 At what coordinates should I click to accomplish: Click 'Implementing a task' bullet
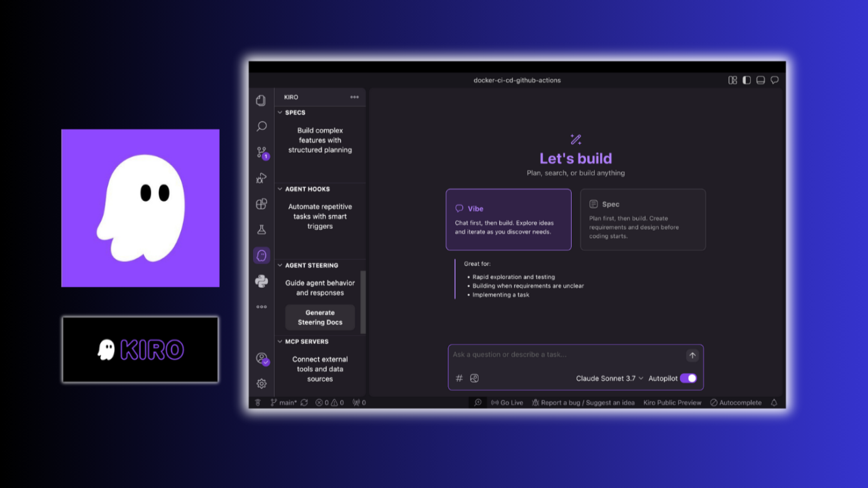click(x=501, y=295)
